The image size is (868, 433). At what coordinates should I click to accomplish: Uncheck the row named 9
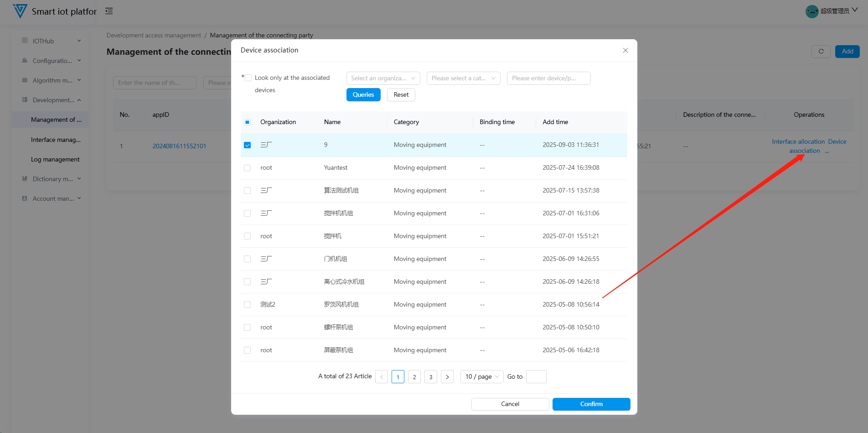click(248, 145)
